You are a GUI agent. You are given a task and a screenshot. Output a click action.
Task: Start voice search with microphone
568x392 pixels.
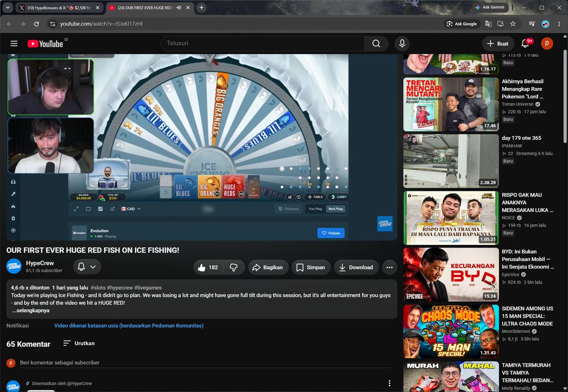(402, 44)
